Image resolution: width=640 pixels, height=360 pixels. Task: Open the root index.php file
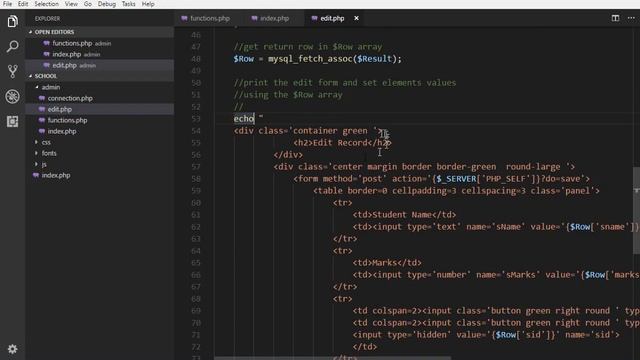coord(56,175)
